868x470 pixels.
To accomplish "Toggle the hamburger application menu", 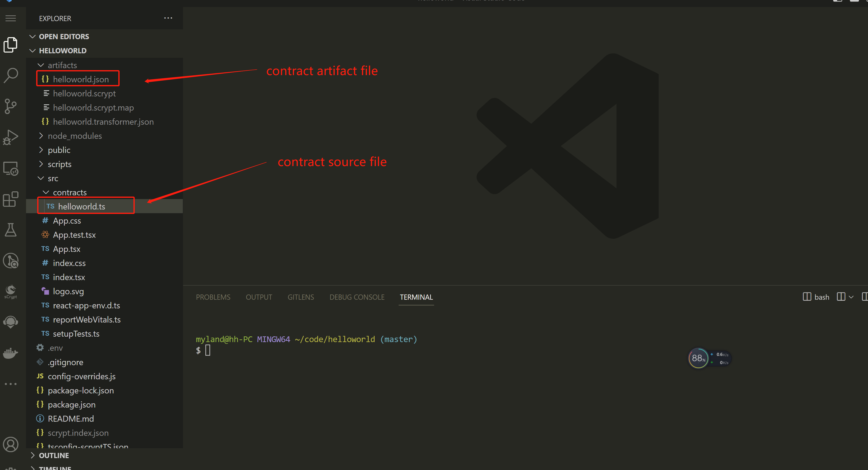I will point(11,18).
